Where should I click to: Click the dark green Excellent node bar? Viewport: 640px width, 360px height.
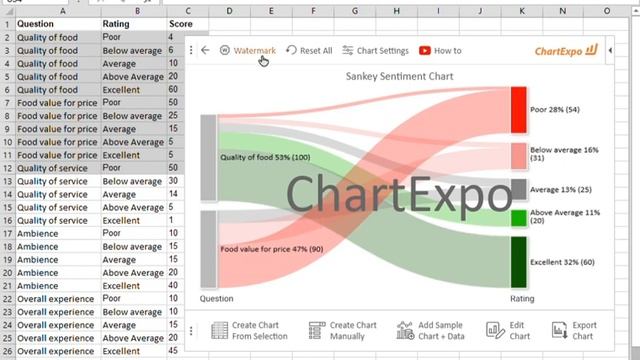[x=518, y=262]
